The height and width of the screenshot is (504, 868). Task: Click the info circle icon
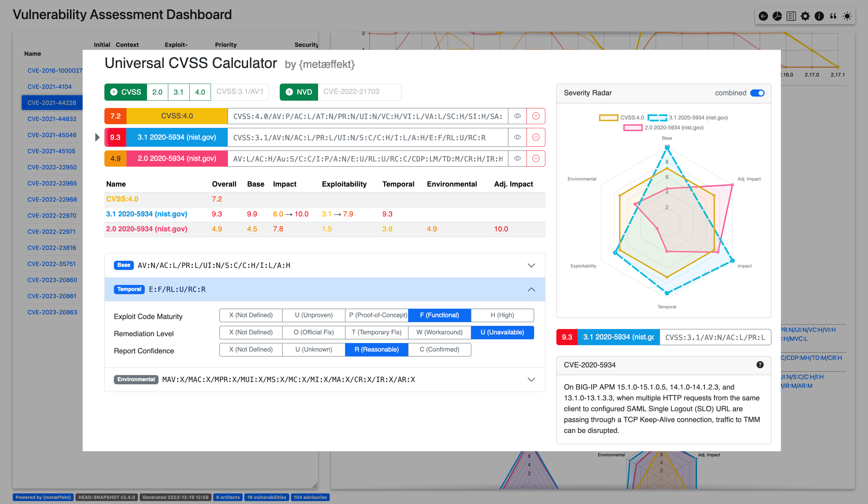819,16
